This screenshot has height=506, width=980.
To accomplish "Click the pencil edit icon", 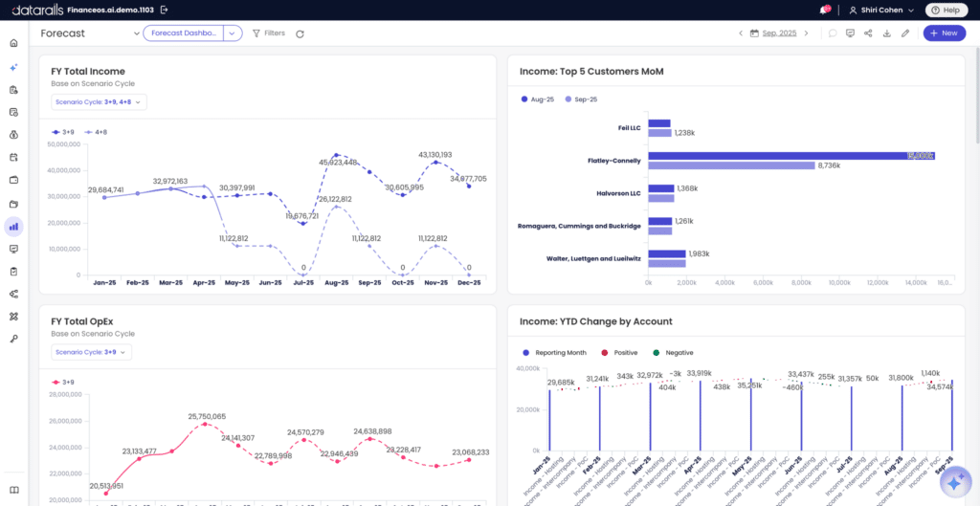I will pos(905,33).
